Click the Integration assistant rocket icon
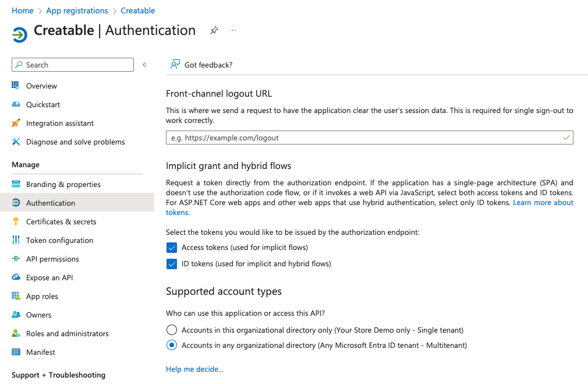Screen dimensions: 588x384 [16, 123]
